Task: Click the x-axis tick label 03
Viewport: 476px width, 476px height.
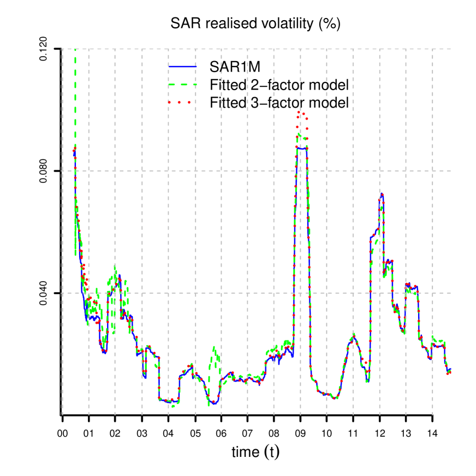Action: pos(142,433)
